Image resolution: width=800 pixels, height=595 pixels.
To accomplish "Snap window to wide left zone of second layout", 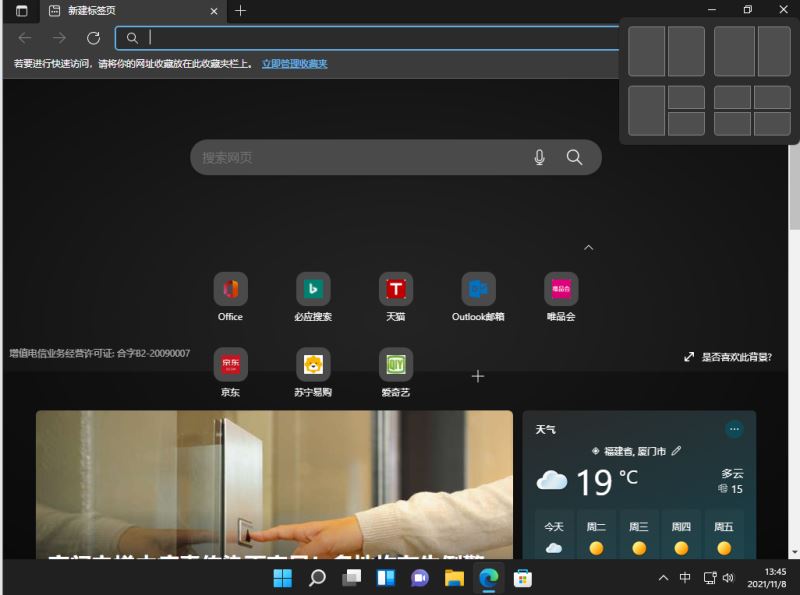I will 734,52.
